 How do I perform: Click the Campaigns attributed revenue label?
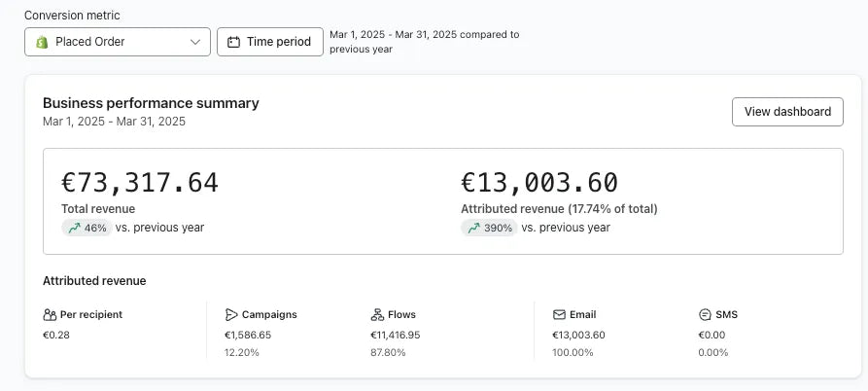click(269, 315)
